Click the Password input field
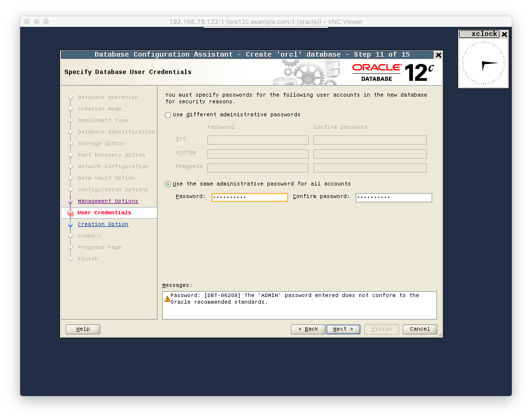Viewport: 532px width, 420px height. click(250, 198)
